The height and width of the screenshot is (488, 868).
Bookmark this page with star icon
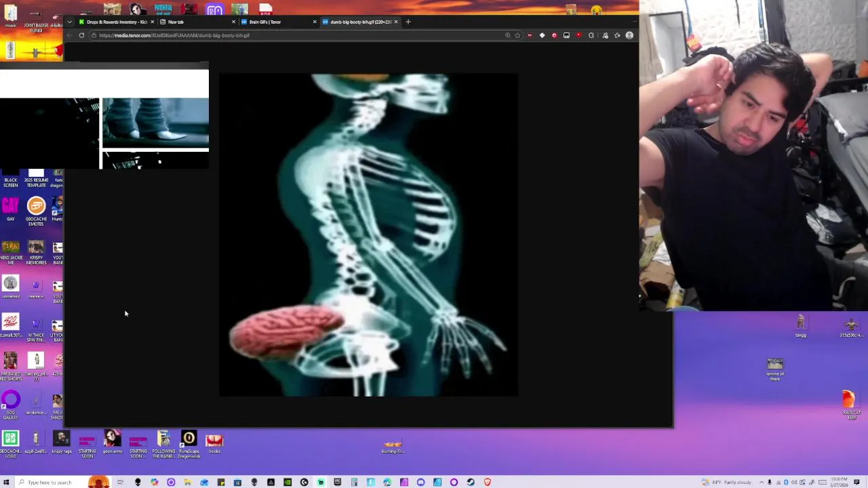pos(518,35)
